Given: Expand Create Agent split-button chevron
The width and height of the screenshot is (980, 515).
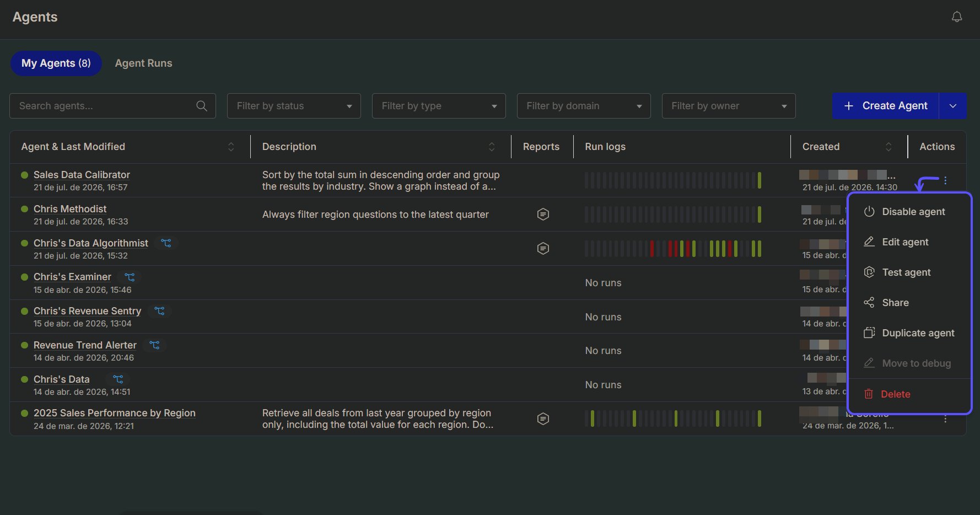Looking at the screenshot, I should coord(953,106).
